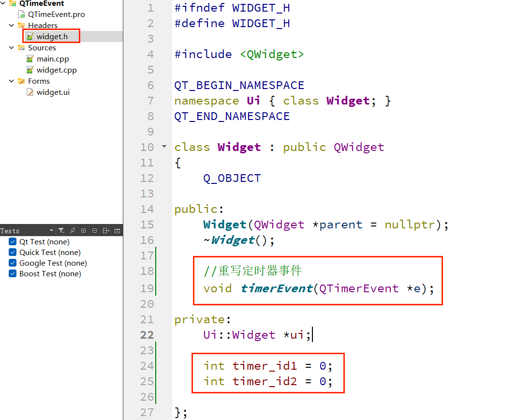Click the Q_OBJECT macro text
The height and width of the screenshot is (420, 517).
[232, 178]
